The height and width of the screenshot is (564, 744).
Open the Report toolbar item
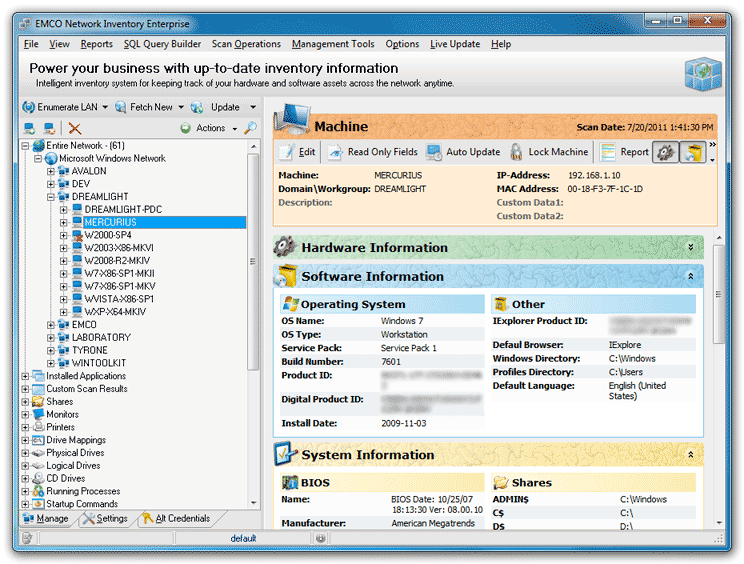tap(624, 153)
